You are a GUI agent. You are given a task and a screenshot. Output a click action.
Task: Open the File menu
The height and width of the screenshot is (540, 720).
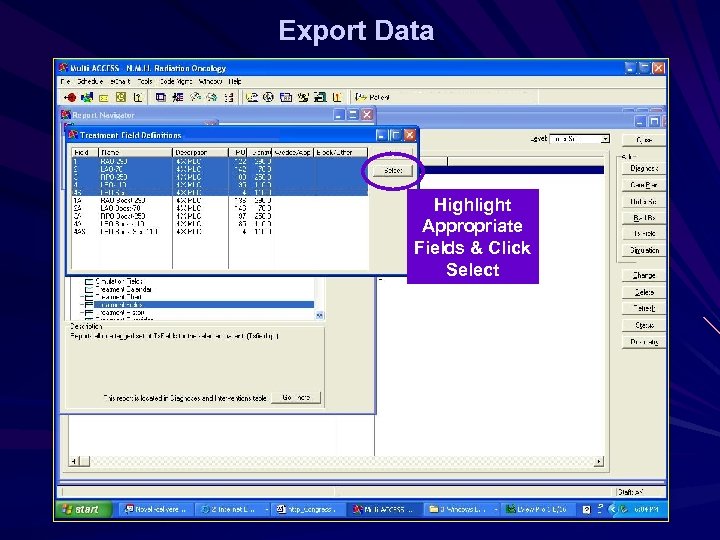[65, 82]
